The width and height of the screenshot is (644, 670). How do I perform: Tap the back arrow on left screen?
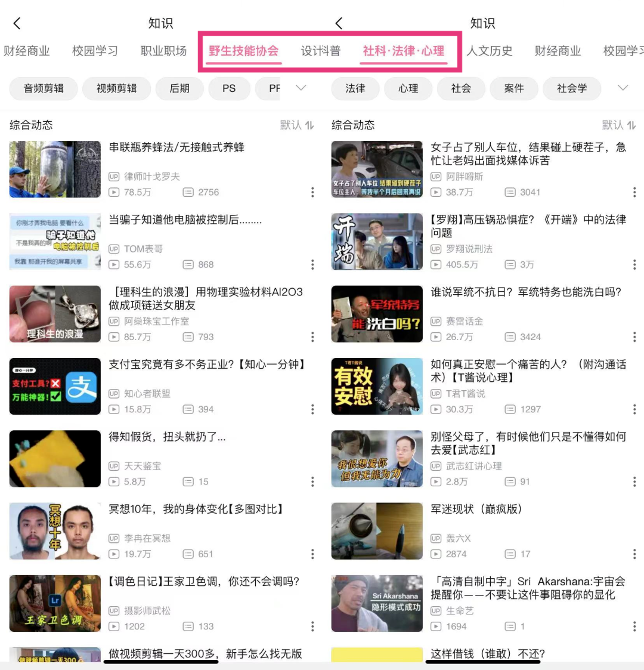pos(17,23)
